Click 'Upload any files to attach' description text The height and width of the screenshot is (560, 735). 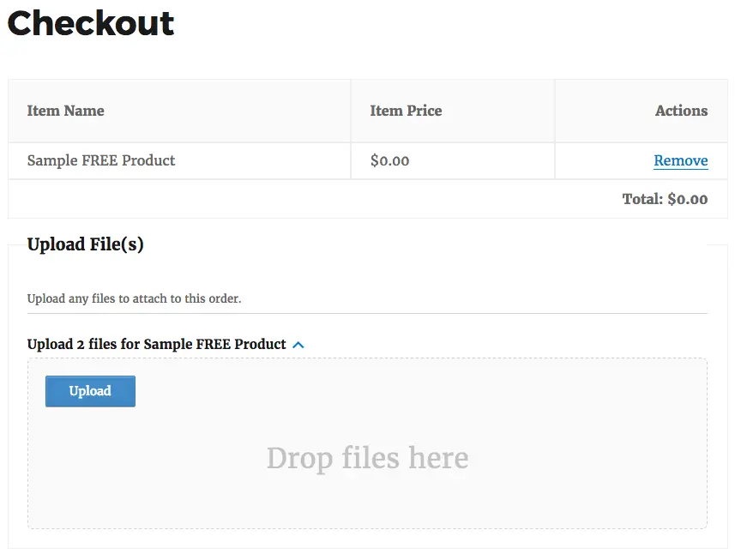click(x=134, y=299)
